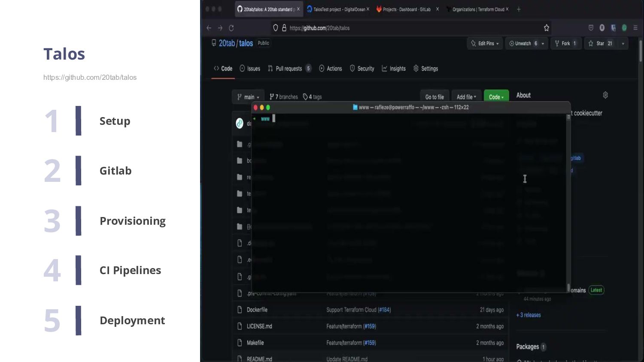Close the GitLab Projects Dashboard tab
The width and height of the screenshot is (644, 362).
click(x=437, y=9)
